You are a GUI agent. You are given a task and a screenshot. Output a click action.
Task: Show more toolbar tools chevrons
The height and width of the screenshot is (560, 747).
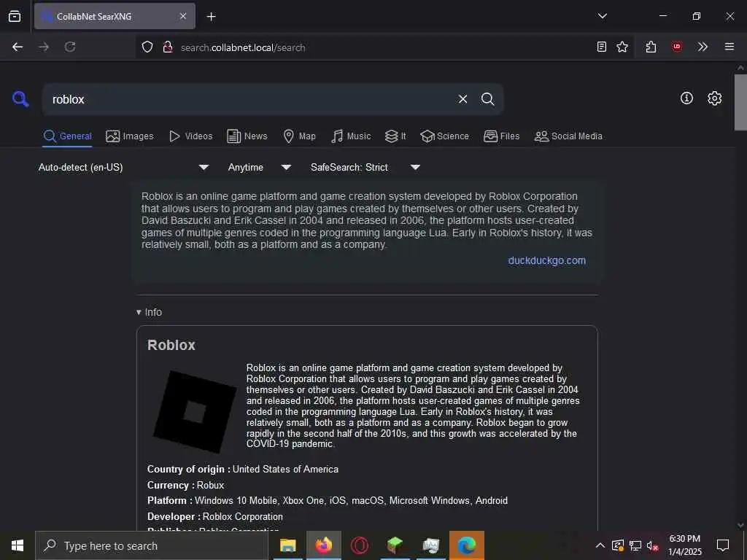703,47
